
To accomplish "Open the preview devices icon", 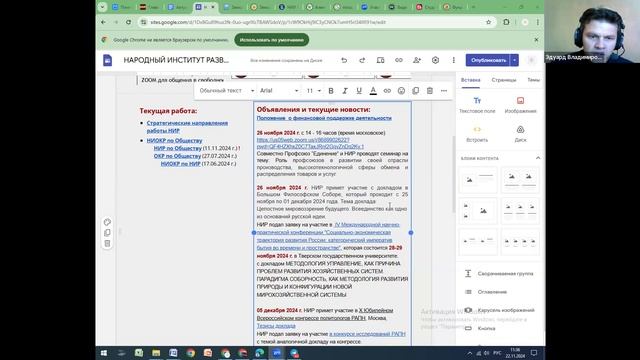I will tap(380, 60).
